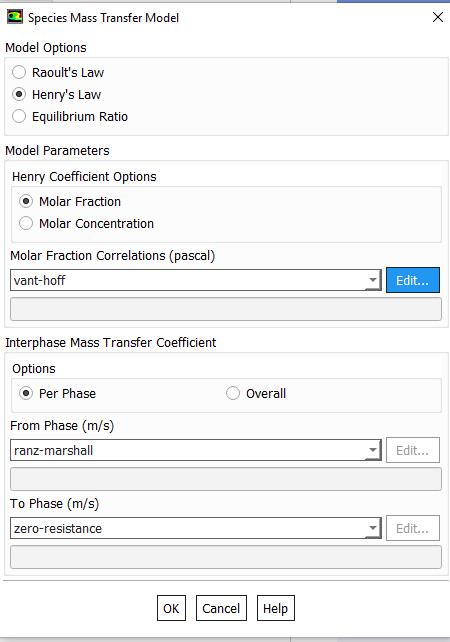Click the empty field below ranz-marshall
This screenshot has width=450, height=642.
click(226, 479)
